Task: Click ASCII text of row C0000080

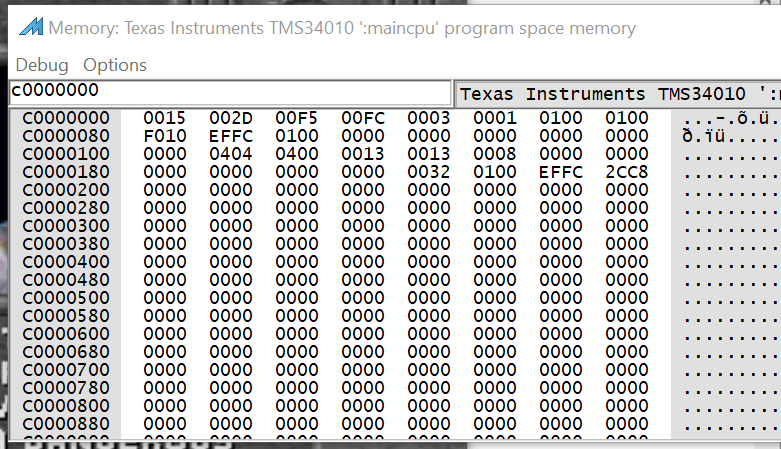Action: tap(731, 137)
